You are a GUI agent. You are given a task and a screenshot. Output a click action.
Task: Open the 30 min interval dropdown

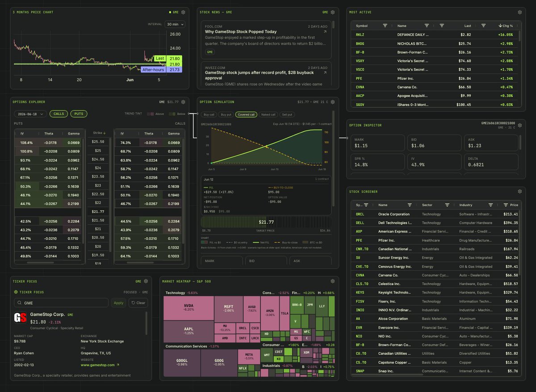tap(175, 24)
